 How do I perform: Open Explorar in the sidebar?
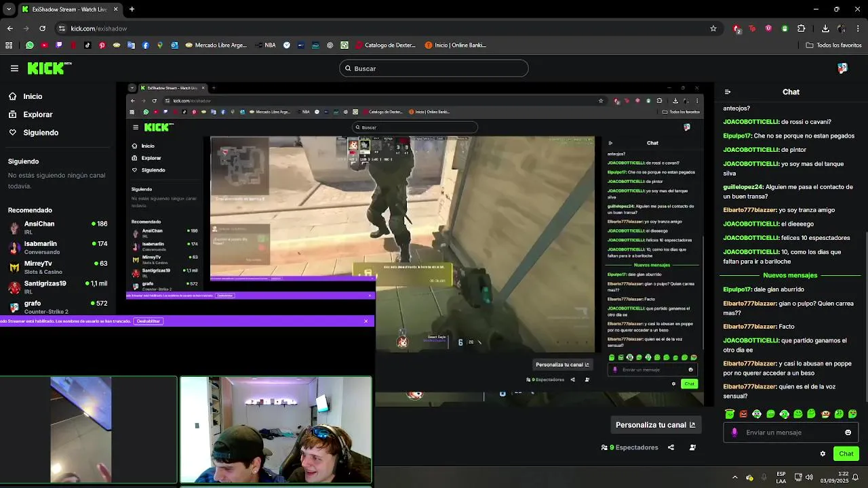click(38, 115)
